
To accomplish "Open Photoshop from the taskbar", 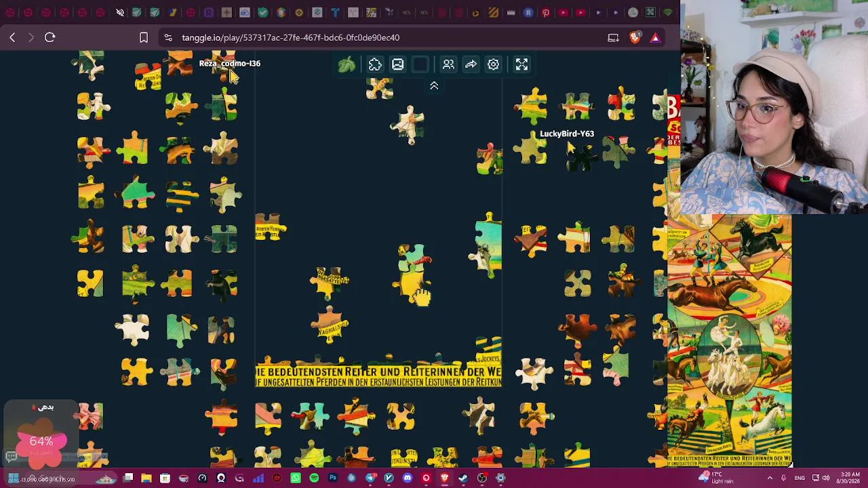I will pos(333,479).
